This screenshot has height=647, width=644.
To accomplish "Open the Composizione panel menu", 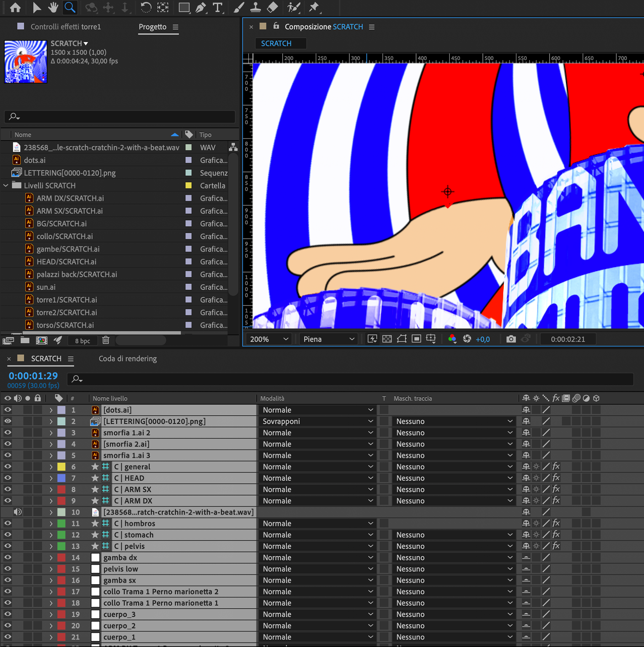I will pyautogui.click(x=372, y=27).
